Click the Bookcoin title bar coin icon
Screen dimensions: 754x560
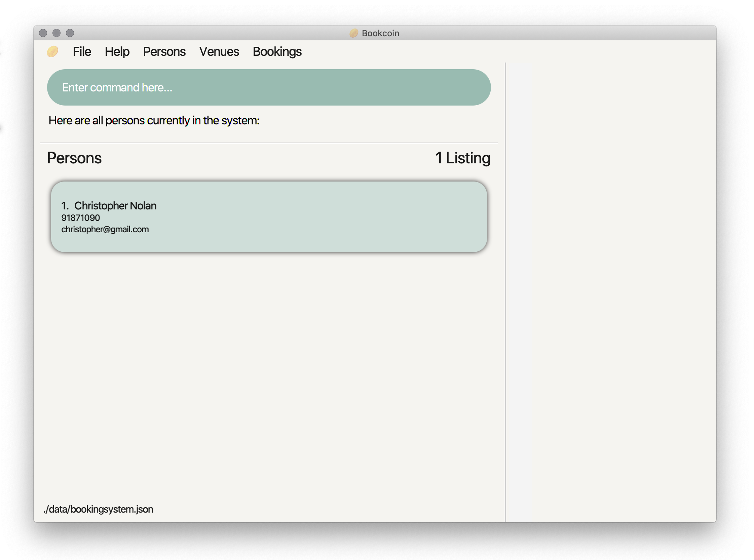pyautogui.click(x=354, y=33)
